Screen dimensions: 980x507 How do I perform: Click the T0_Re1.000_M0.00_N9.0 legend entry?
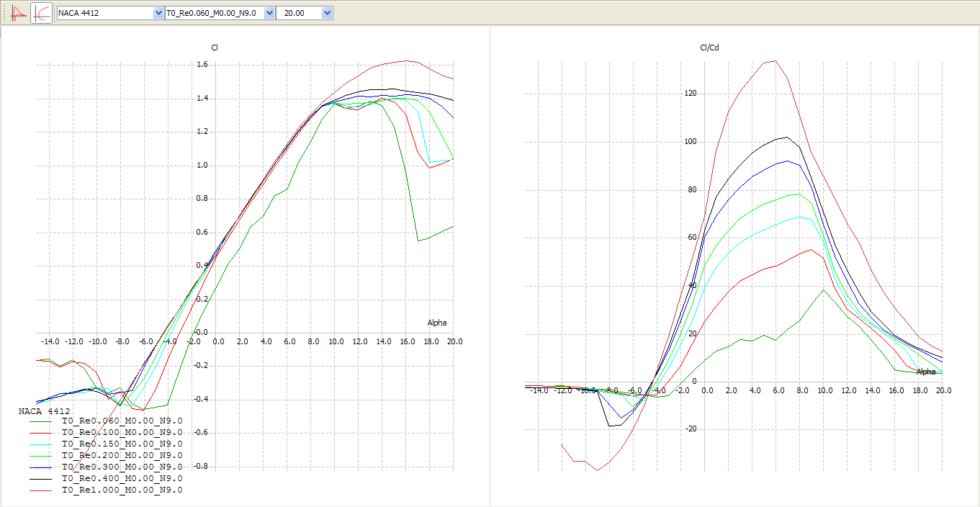[x=122, y=490]
